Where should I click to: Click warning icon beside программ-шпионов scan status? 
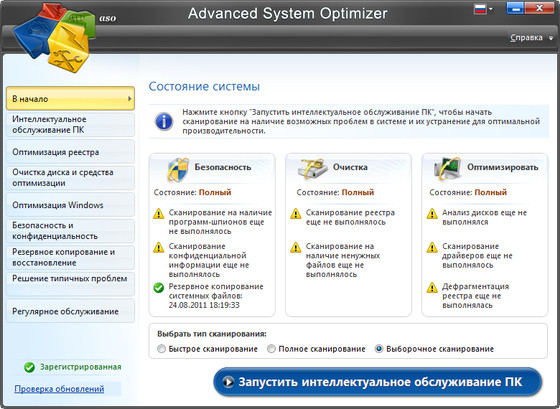coord(159,214)
